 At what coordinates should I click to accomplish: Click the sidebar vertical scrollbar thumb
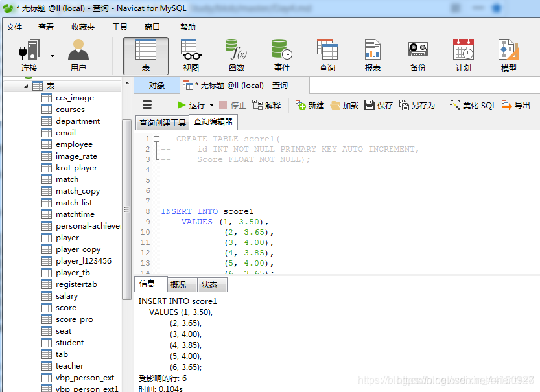127,209
